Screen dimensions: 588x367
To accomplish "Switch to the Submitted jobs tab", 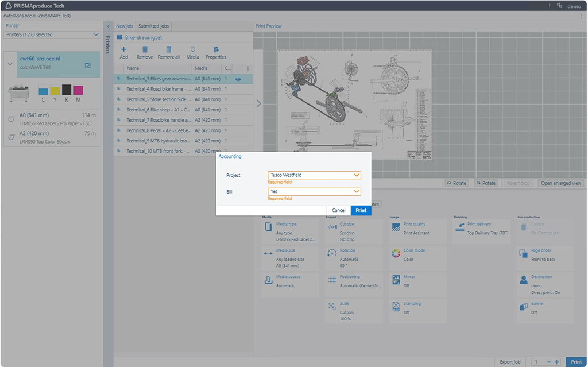I will [153, 26].
